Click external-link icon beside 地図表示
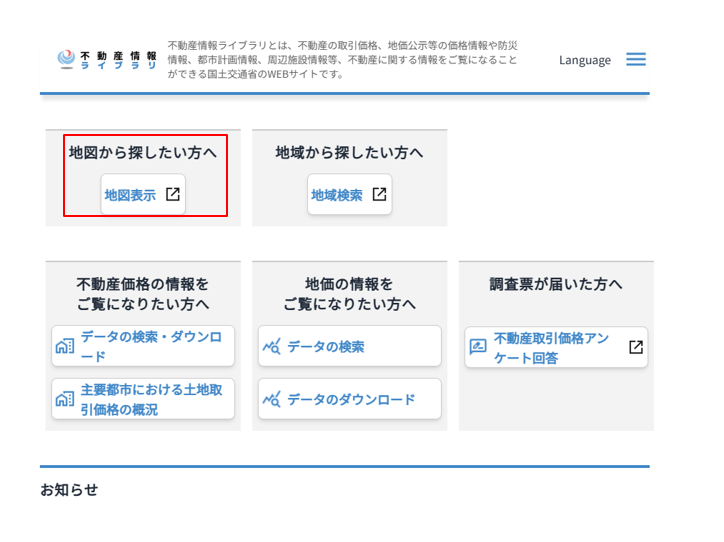This screenshot has width=724, height=542. pos(173,194)
